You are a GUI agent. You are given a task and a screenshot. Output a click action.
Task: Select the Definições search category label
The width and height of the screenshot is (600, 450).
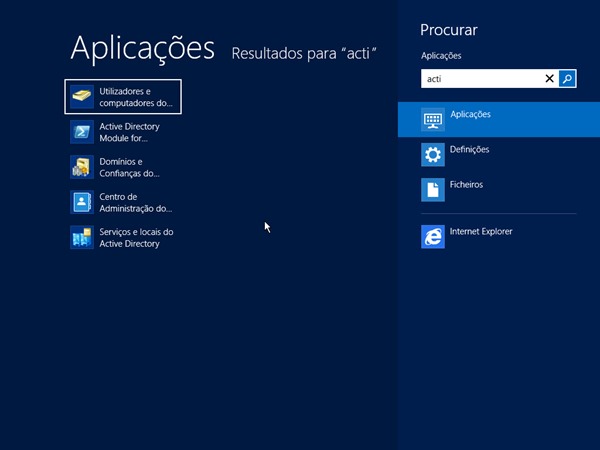(x=470, y=150)
